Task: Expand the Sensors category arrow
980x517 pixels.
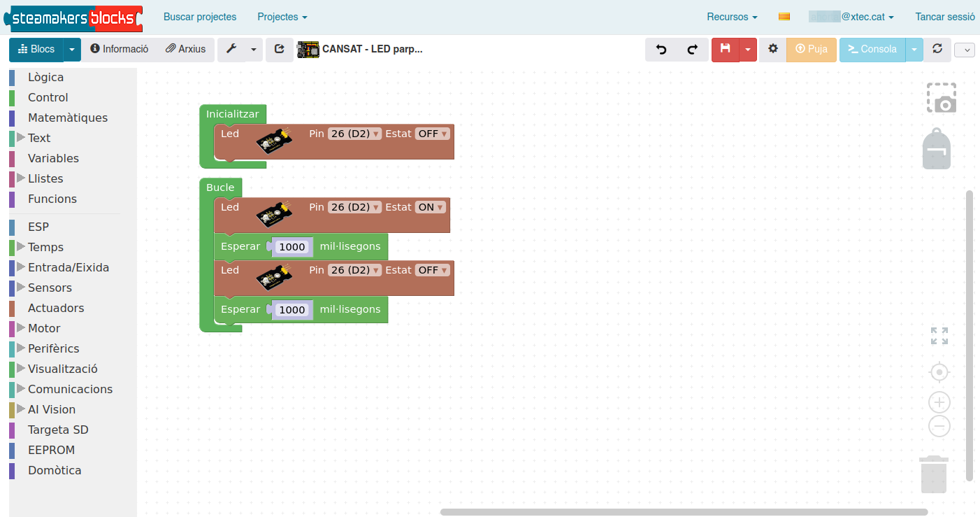Action: coord(21,288)
